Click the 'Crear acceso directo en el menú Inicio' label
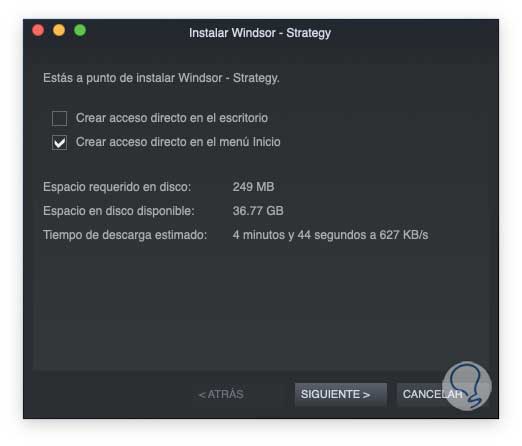 click(178, 142)
